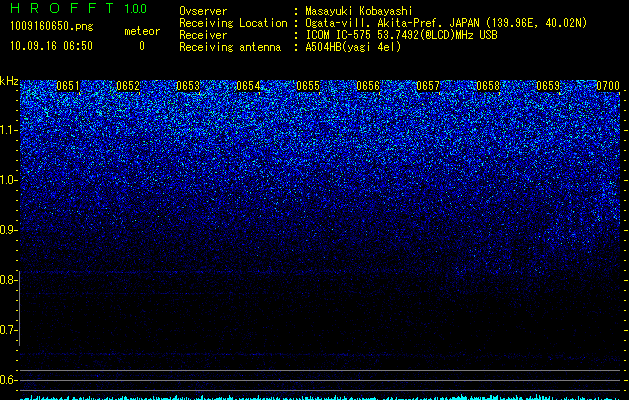Screen dimensions: 629x400
Task: Click the kHz axis unit label
Action: point(9,81)
